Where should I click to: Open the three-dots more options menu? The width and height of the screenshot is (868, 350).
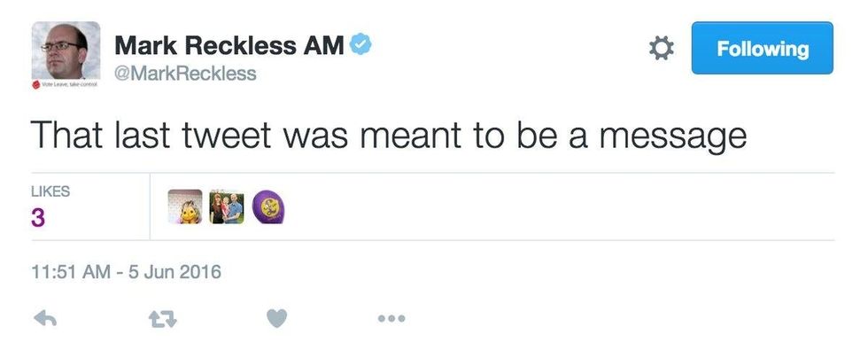tap(391, 318)
